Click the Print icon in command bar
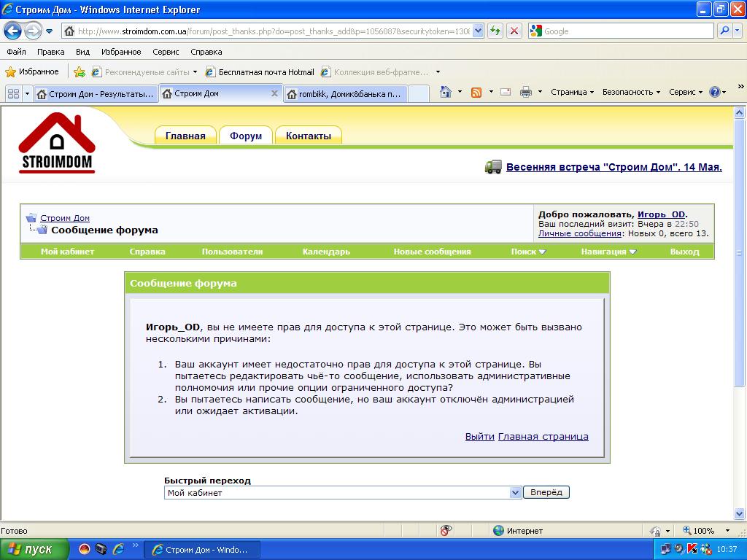 pyautogui.click(x=525, y=93)
